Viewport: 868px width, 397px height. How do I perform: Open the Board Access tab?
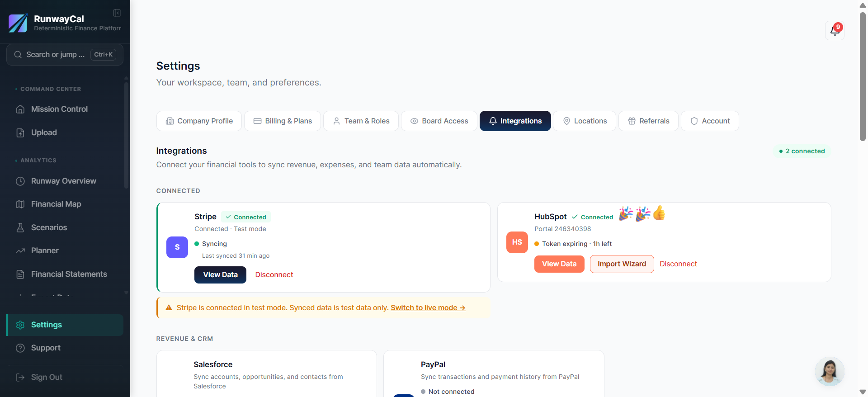(439, 121)
